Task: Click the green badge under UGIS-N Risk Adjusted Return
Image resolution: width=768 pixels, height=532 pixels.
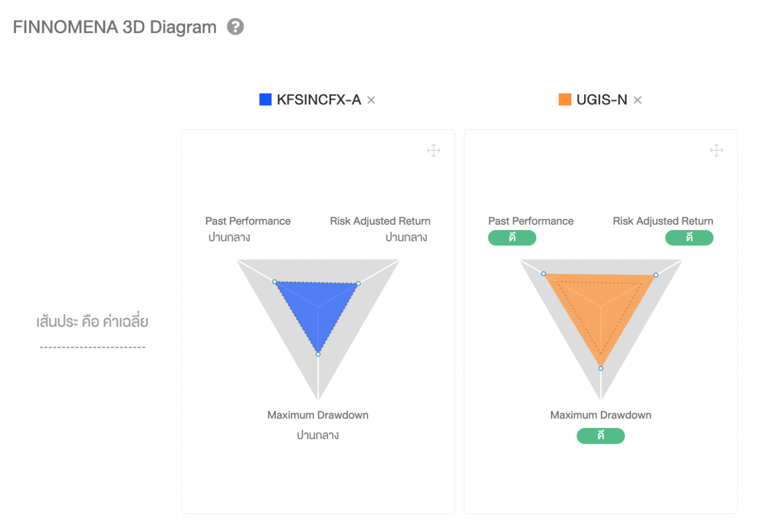Action: 689,238
